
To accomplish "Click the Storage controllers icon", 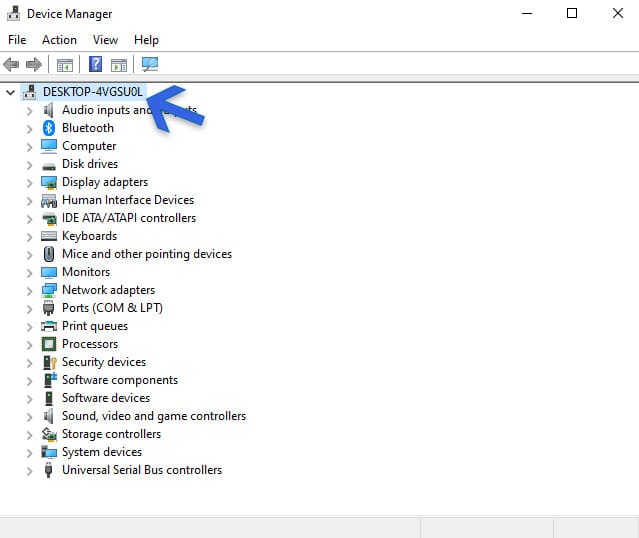I will 49,434.
